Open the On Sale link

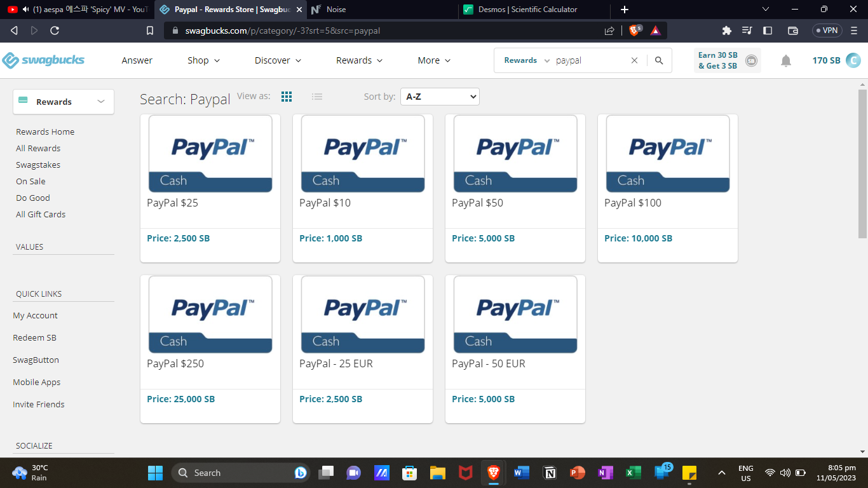click(x=31, y=181)
